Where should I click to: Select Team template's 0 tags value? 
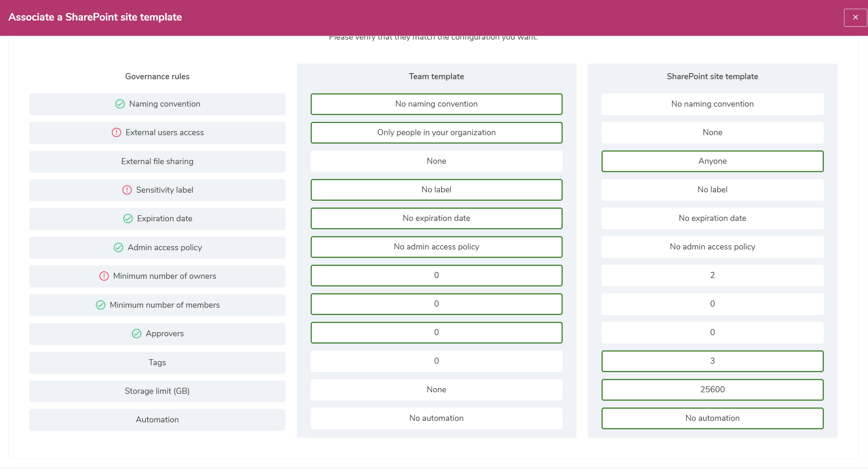coord(436,361)
